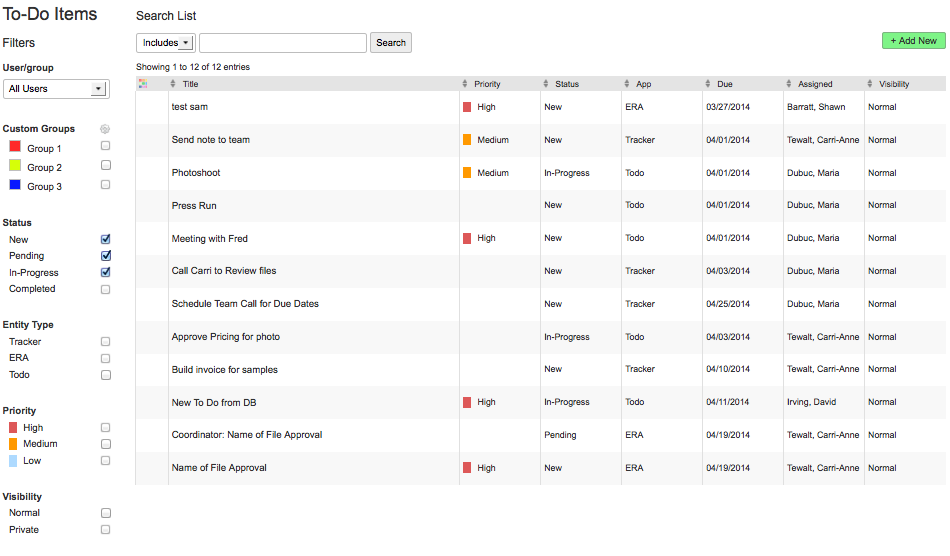Check the Group 3 checkbox
This screenshot has width=950, height=556.
[105, 185]
